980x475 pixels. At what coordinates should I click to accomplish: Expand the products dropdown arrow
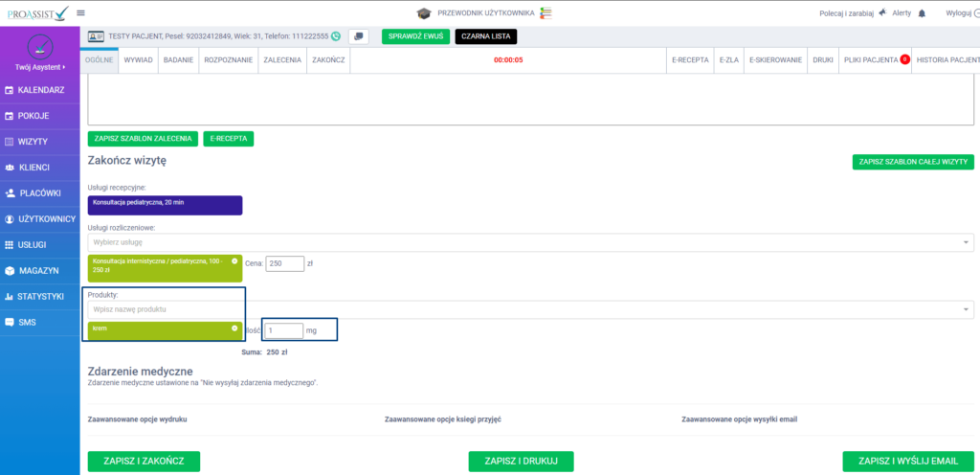pyautogui.click(x=965, y=310)
